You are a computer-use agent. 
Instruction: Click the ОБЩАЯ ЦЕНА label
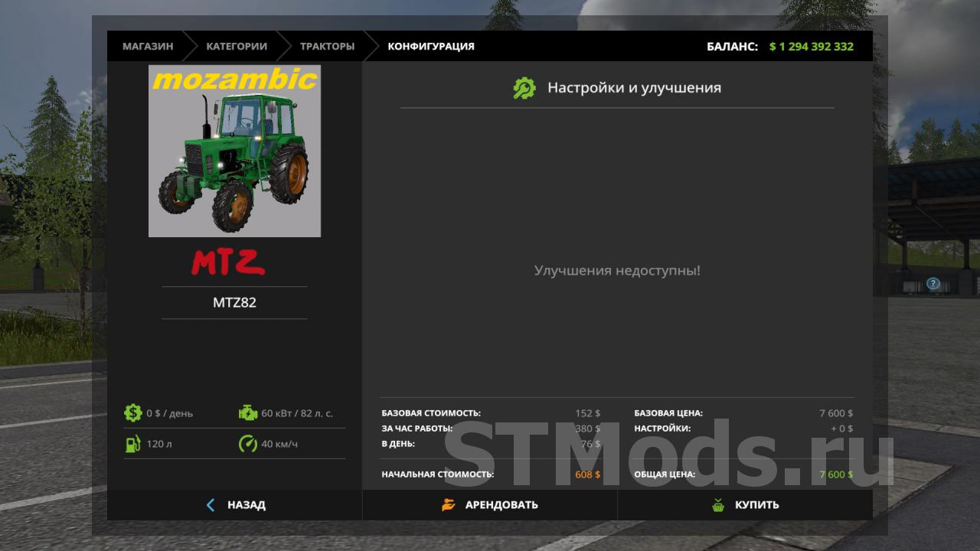(x=665, y=474)
